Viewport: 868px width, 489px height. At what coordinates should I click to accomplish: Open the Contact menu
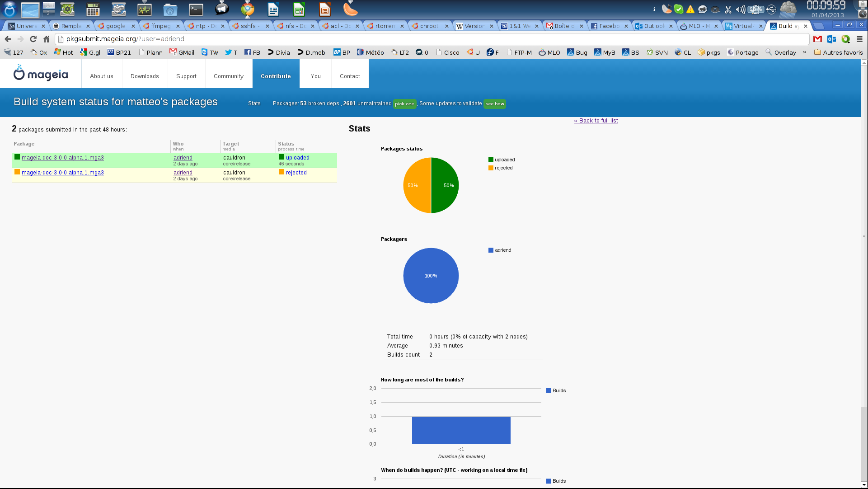(x=350, y=76)
